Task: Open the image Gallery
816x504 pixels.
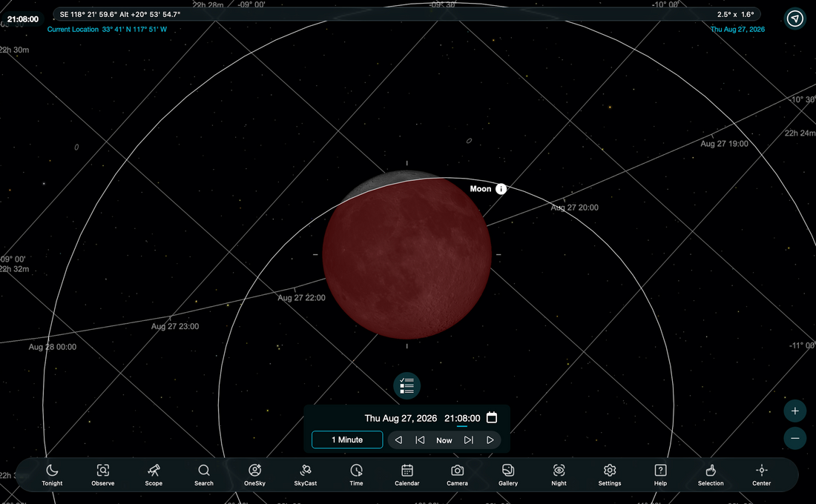Action: (x=508, y=475)
